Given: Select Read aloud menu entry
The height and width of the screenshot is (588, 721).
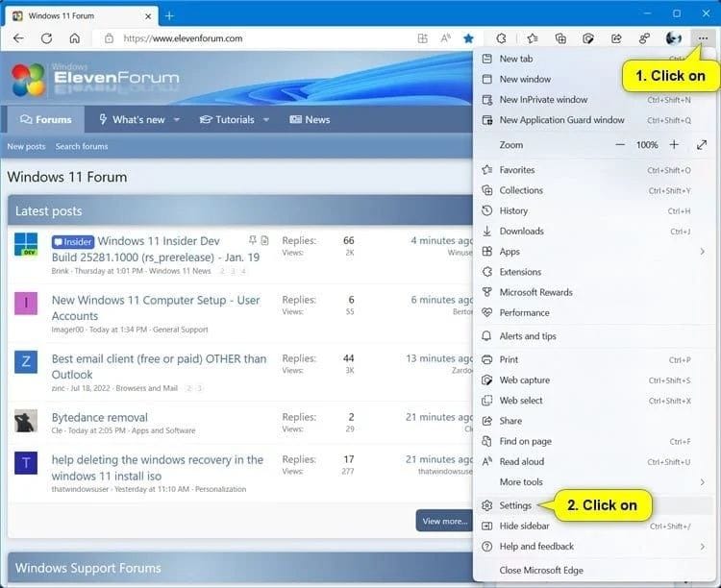Looking at the screenshot, I should (594, 461).
